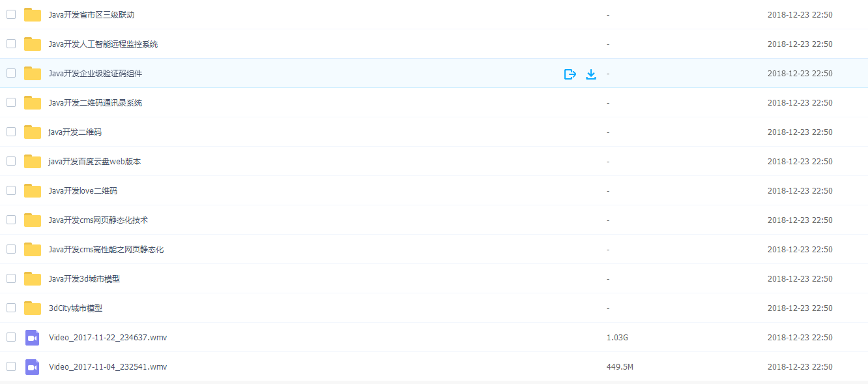The height and width of the screenshot is (384, 868).
Task: Select checkbox for Java开发cms高性能之网页静态化
Action: coord(11,249)
